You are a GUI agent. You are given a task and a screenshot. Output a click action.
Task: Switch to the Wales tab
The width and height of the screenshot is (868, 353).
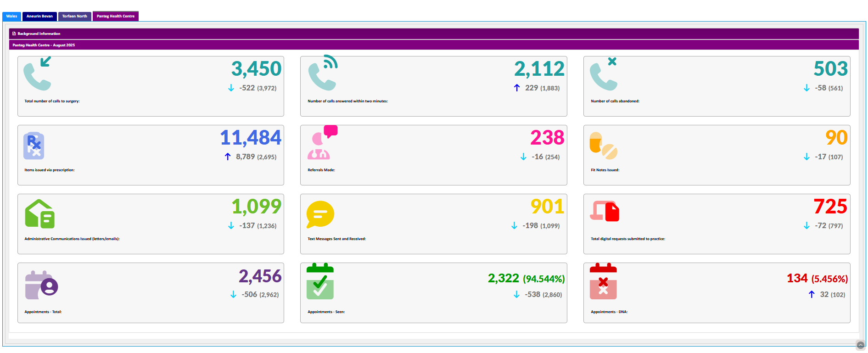[x=11, y=16]
